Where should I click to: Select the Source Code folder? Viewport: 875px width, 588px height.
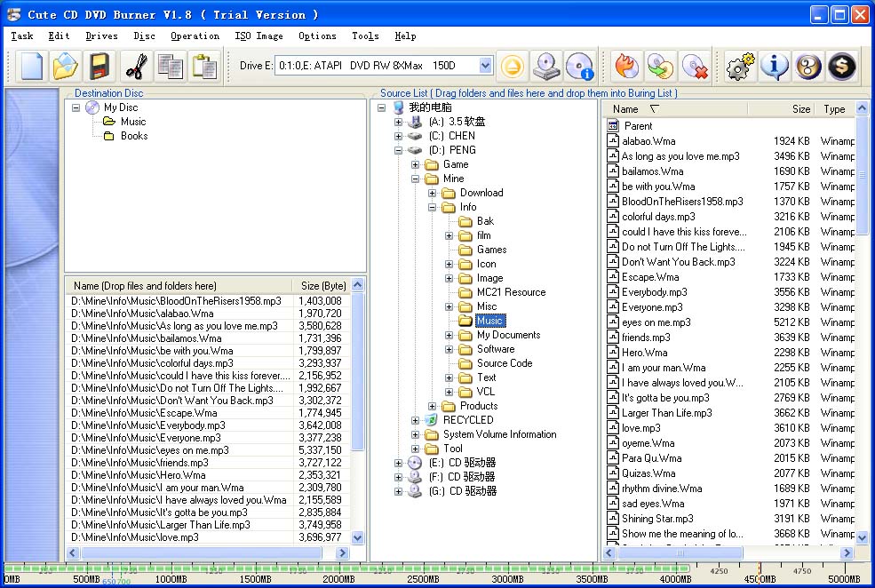(x=505, y=363)
